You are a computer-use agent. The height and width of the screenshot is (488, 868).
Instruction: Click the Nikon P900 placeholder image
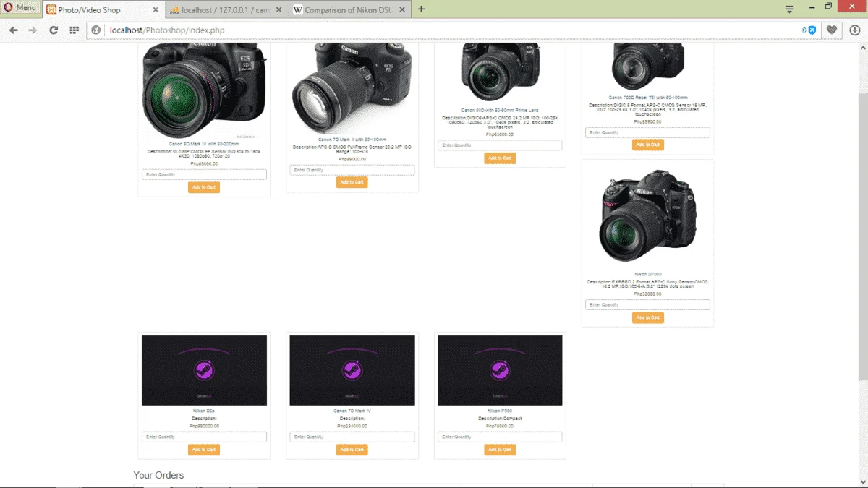pos(500,370)
